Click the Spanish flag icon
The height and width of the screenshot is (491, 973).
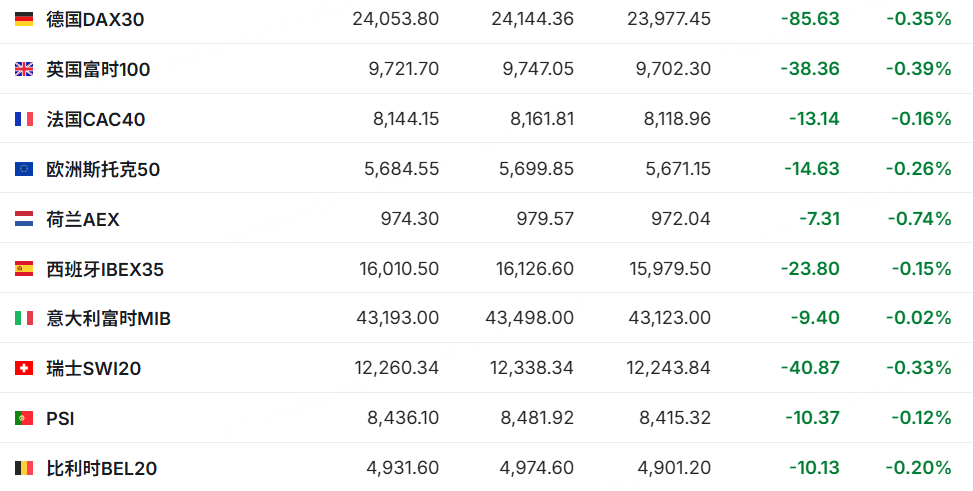(x=24, y=269)
